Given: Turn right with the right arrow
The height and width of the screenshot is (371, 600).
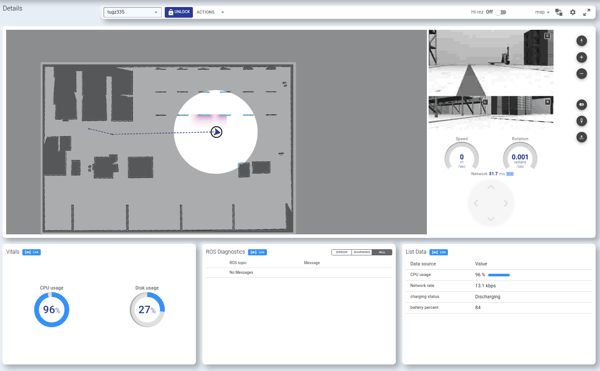Looking at the screenshot, I should [x=506, y=203].
